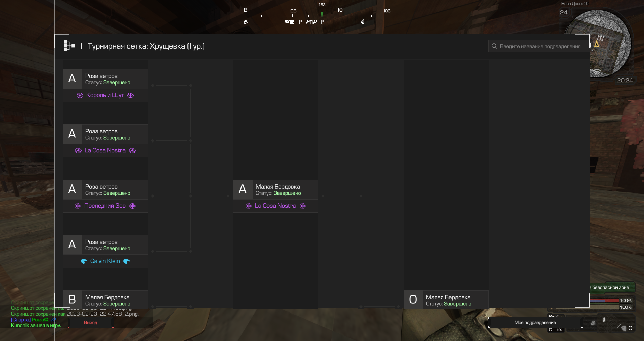Click the Выход button
The image size is (644, 341).
[x=91, y=322]
